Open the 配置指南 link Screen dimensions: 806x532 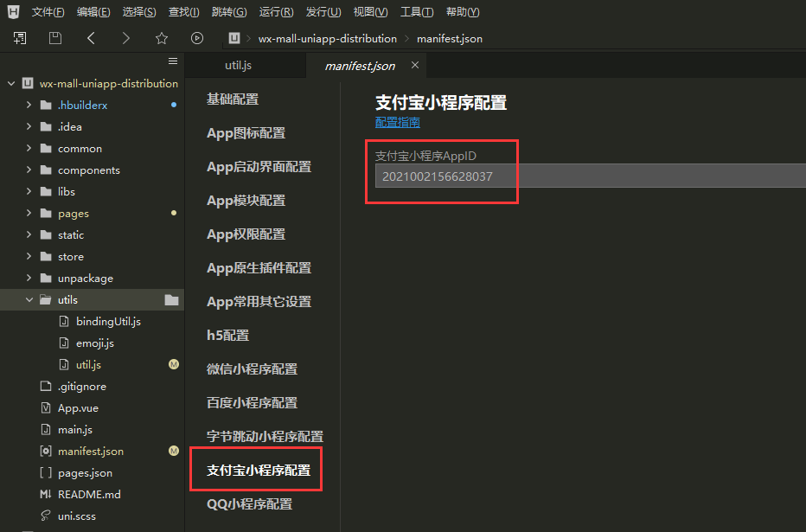397,122
